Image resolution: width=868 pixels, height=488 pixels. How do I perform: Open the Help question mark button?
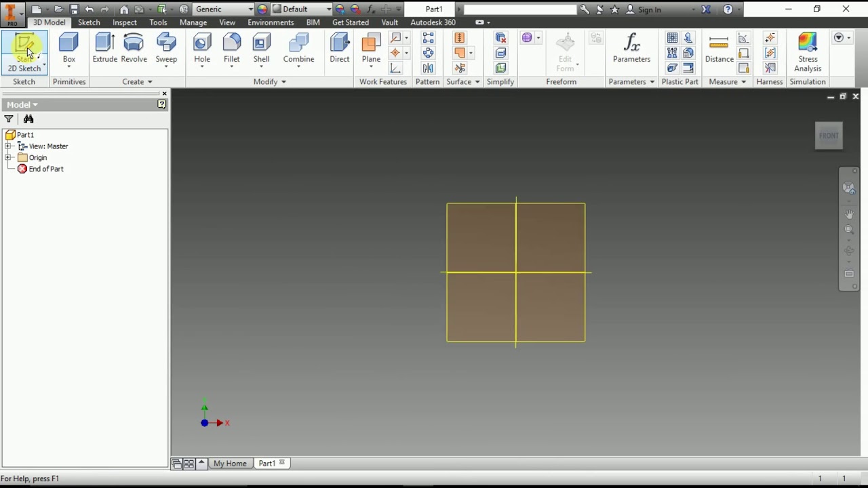pyautogui.click(x=728, y=9)
